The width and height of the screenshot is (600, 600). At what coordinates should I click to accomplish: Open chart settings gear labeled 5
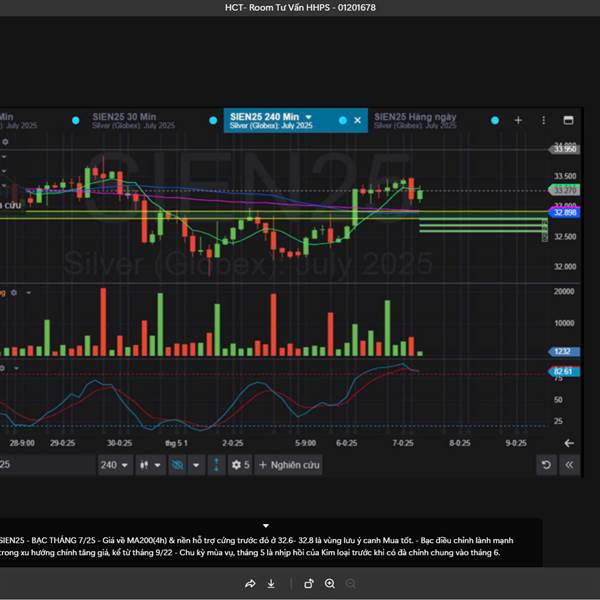tap(240, 465)
